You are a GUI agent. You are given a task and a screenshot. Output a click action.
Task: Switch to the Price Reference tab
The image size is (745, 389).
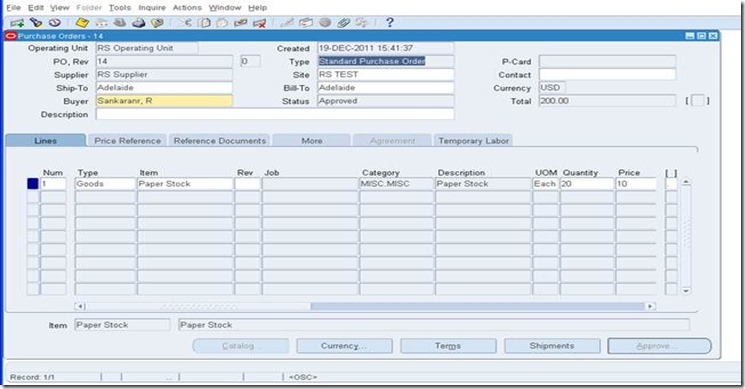pos(127,141)
